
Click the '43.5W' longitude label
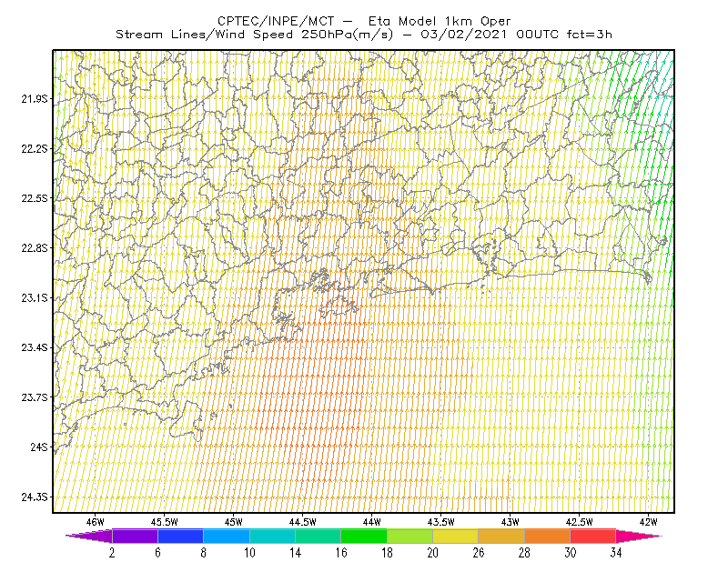tap(441, 522)
